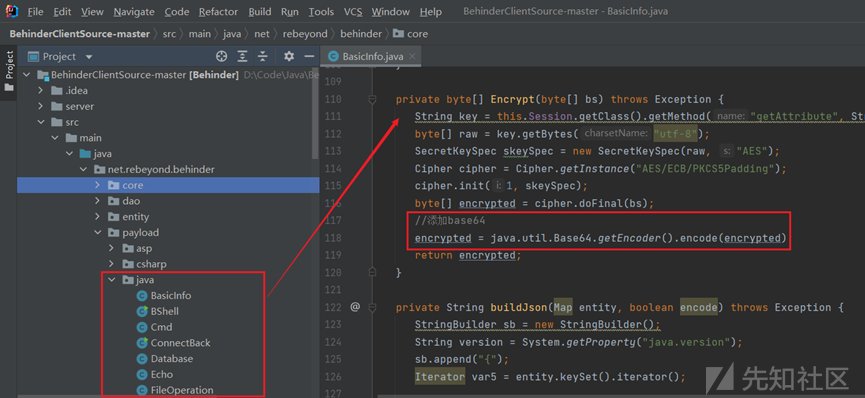Open the View menu
865x398 pixels.
pos(92,12)
